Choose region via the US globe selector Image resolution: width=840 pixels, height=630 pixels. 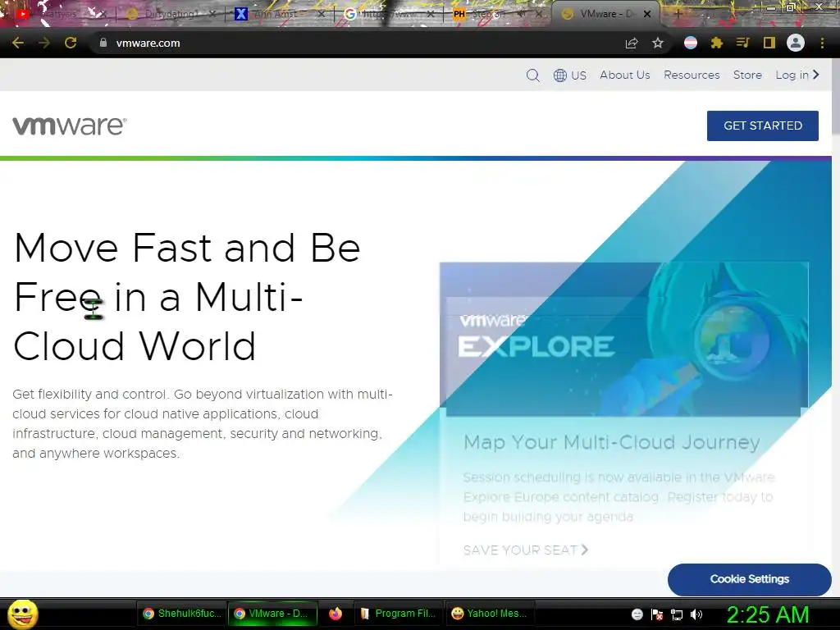(569, 75)
